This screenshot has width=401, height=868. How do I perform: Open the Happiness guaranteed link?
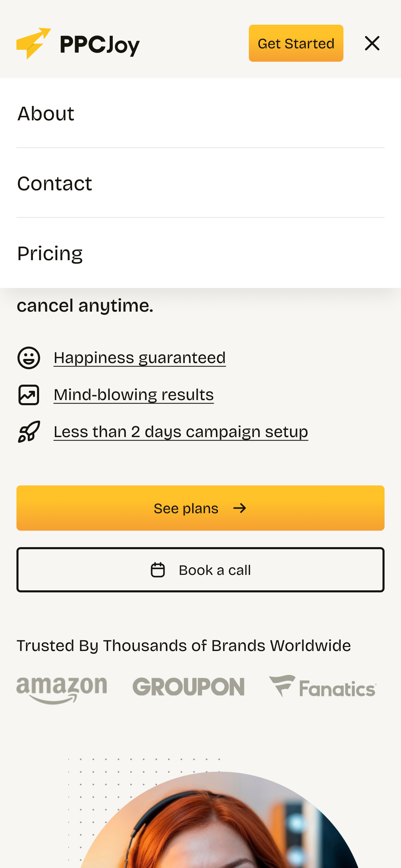tap(140, 358)
